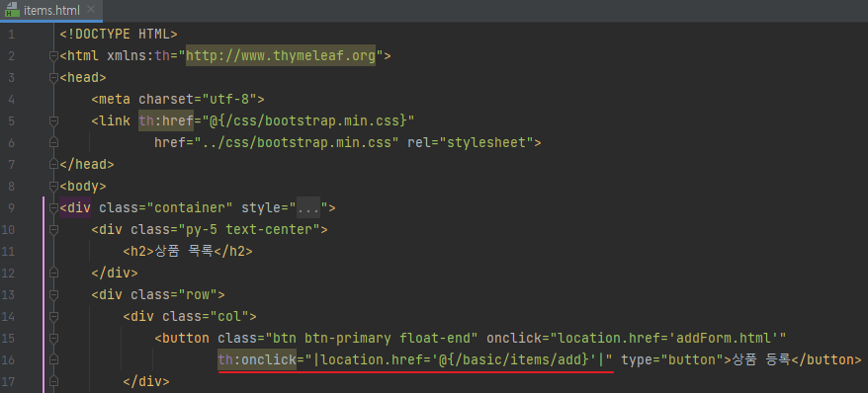Click the "상품 목록" heading text

(184, 252)
